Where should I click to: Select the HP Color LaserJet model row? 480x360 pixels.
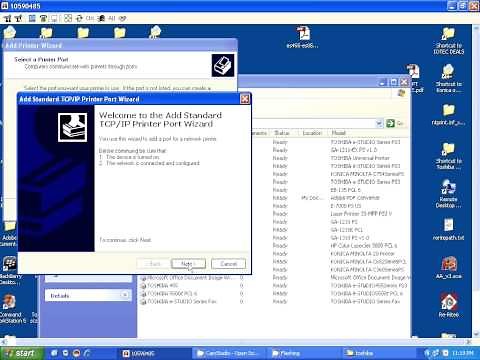tap(364, 246)
